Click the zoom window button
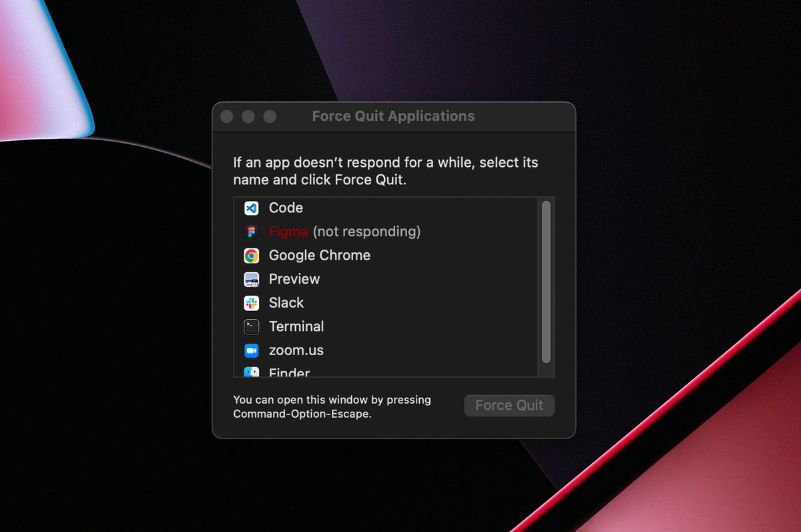 click(270, 117)
